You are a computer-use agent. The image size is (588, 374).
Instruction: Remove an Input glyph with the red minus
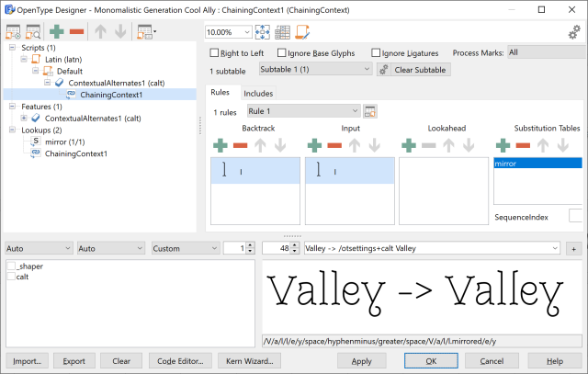tap(334, 145)
